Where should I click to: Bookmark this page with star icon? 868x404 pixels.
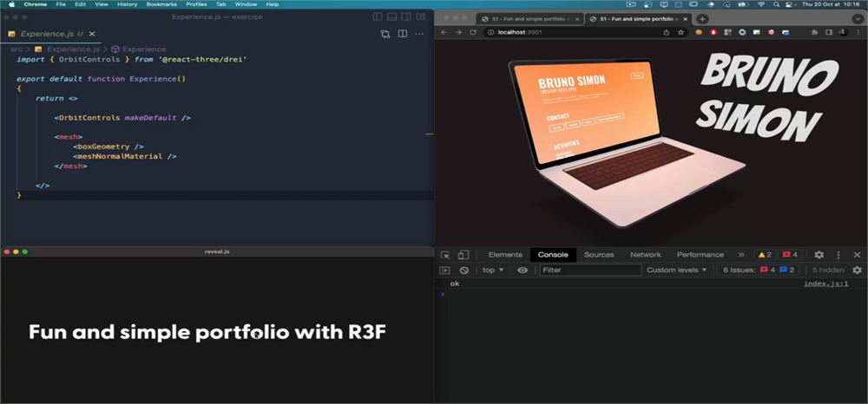681,33
